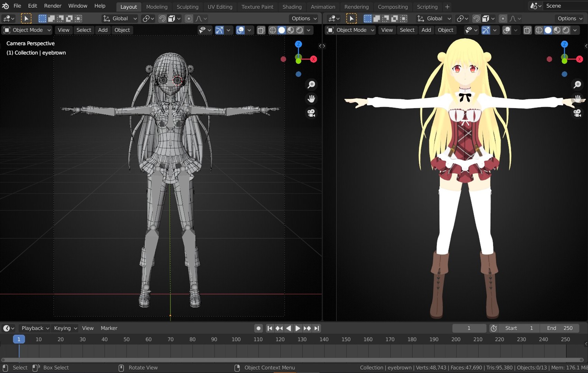
Task: Click red X axis on left viewport gizmo
Action: pyautogui.click(x=314, y=59)
